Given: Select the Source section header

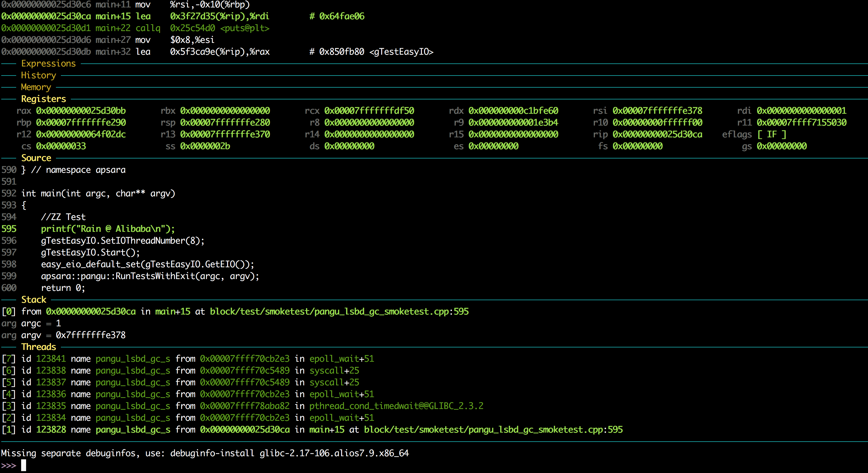Looking at the screenshot, I should coord(36,158).
